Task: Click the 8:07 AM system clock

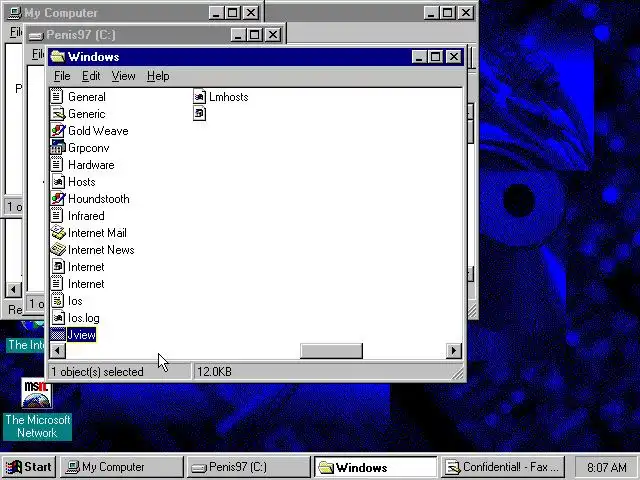Action: click(607, 467)
